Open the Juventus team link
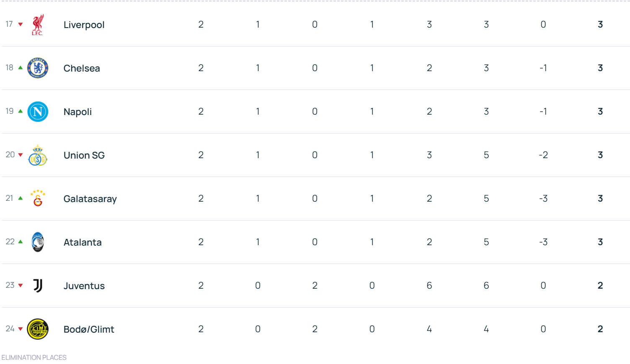Viewport: 630px width, 364px height. [84, 286]
